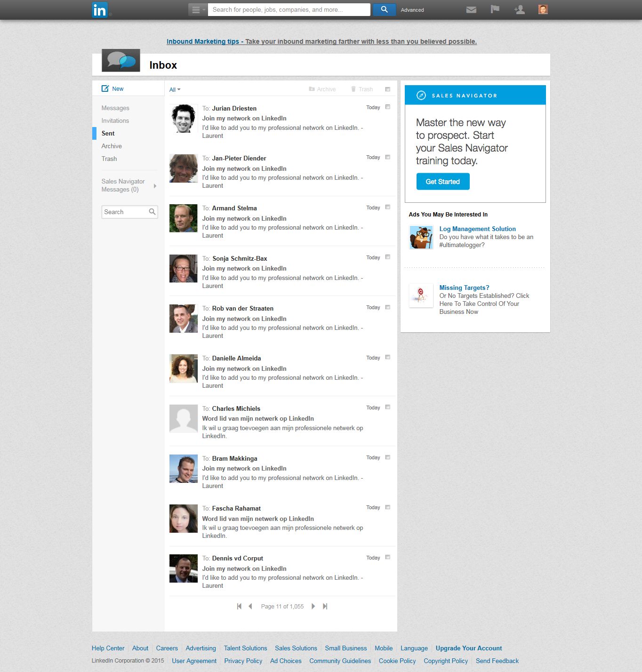Screen dimensions: 642x672
Task: Click the blue search magnifier button
Action: point(384,9)
